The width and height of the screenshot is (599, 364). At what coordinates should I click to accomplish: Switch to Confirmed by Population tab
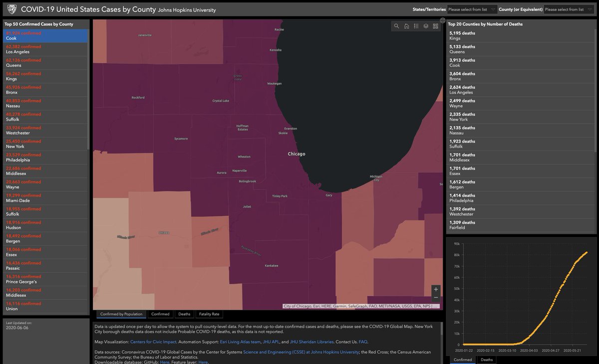point(121,314)
